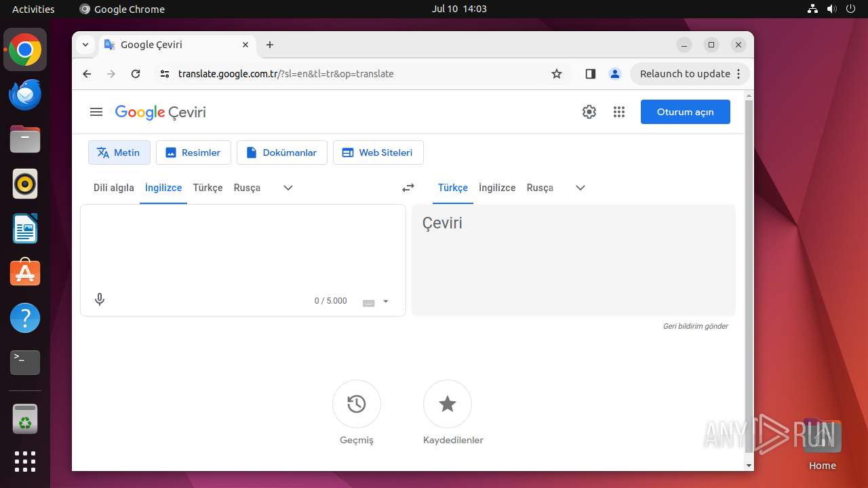The width and height of the screenshot is (868, 488).
Task: Select Türkçe as source language
Action: pos(208,188)
